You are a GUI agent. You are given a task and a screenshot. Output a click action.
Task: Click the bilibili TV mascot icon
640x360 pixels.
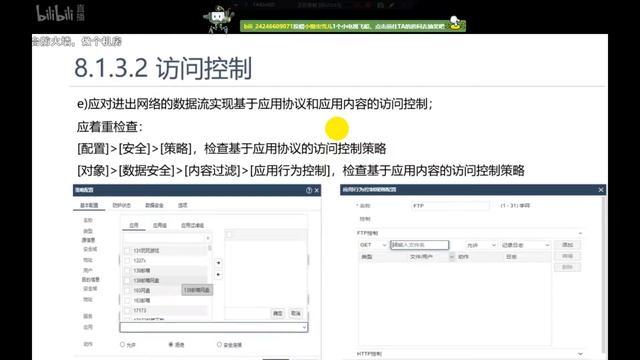point(218,20)
